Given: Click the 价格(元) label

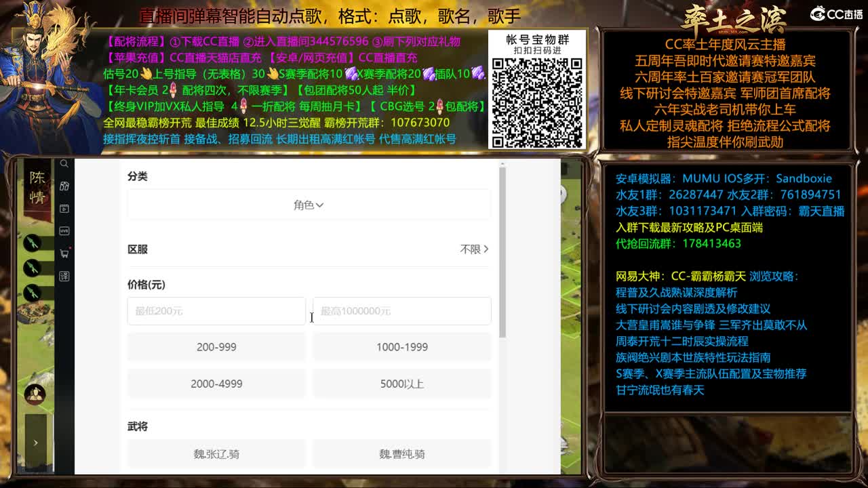Looking at the screenshot, I should point(146,285).
